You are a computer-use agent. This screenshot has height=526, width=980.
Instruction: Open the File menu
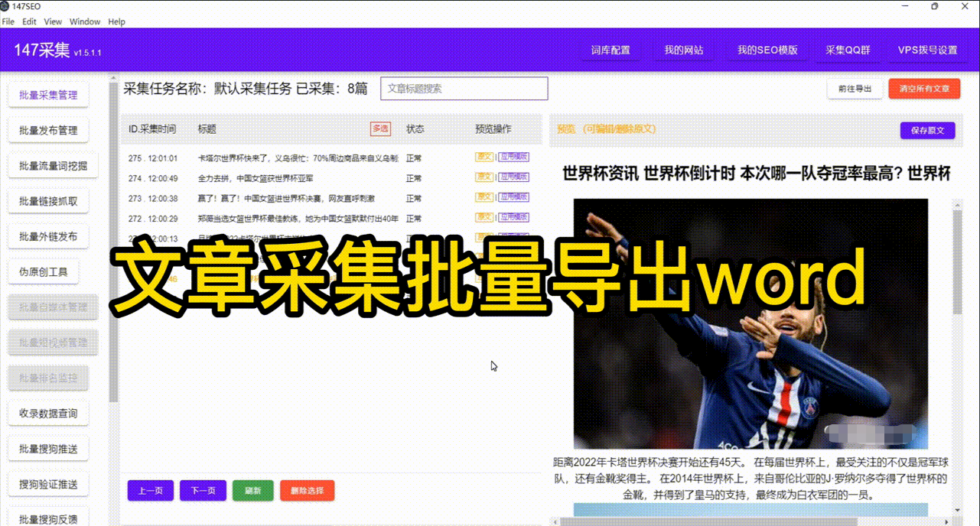[x=8, y=22]
